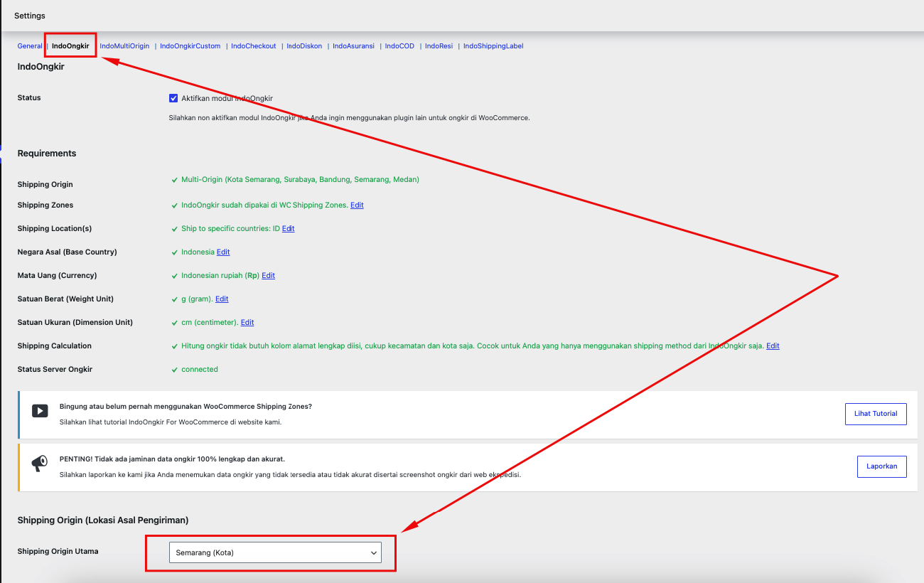Switch to the General tab
Viewport: 924px width, 583px height.
click(x=30, y=46)
